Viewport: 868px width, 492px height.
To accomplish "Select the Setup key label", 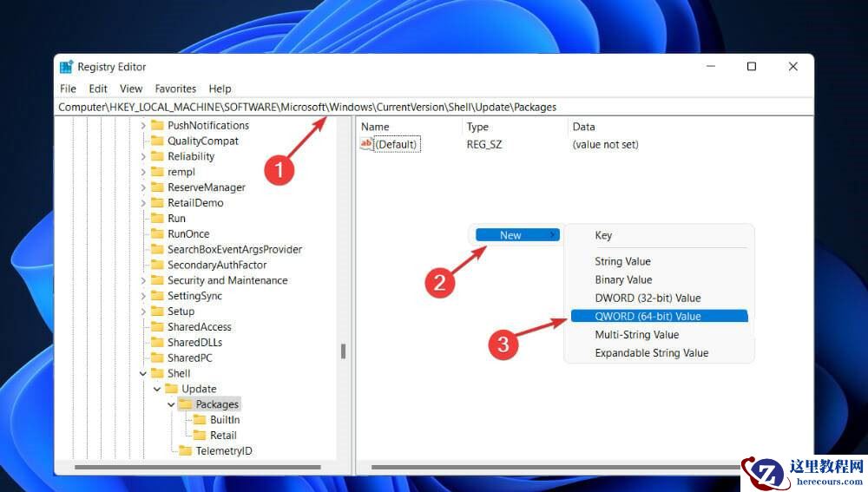I will coord(181,312).
